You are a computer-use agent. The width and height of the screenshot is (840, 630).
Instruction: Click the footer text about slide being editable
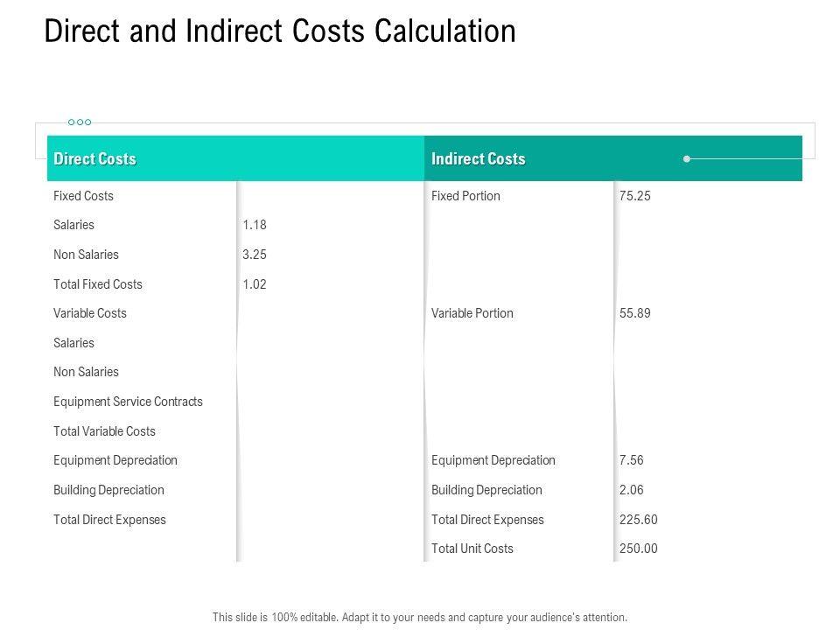click(420, 617)
